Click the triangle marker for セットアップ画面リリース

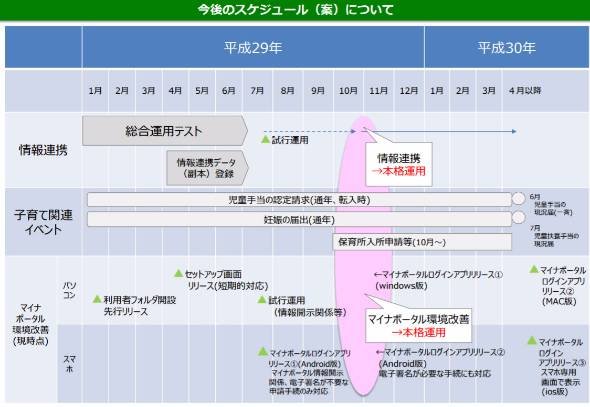pyautogui.click(x=179, y=273)
